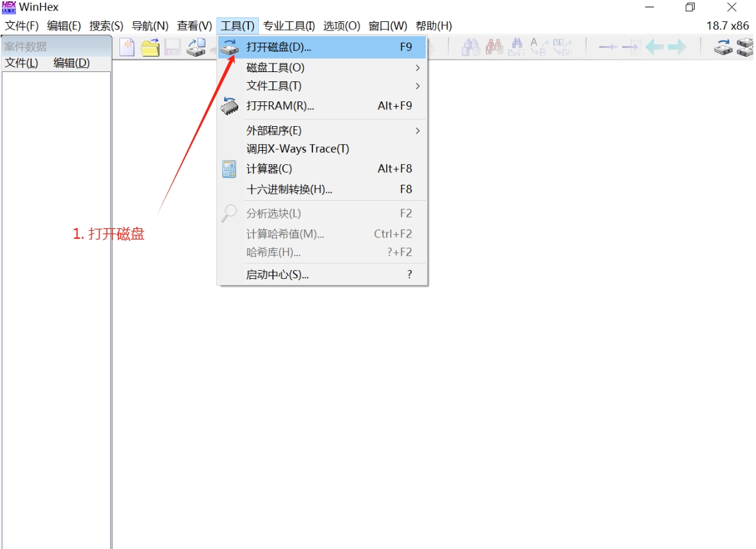
Task: Open 编辑(D) menu in the case data panel
Action: 71,63
